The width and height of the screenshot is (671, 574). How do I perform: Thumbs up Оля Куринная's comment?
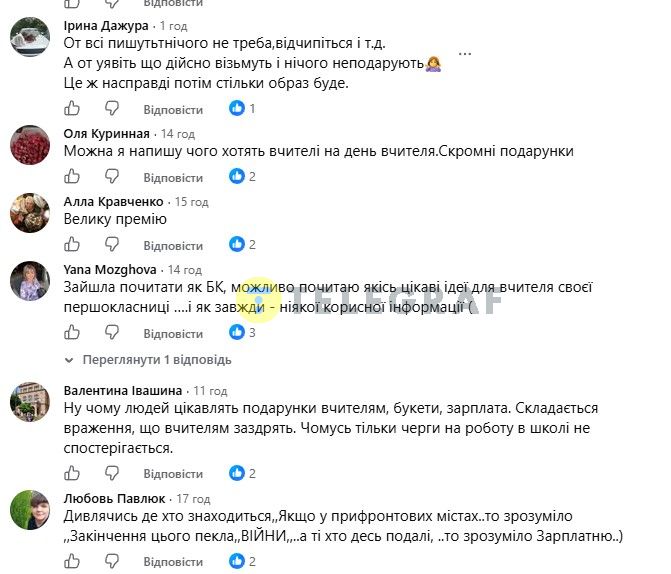point(72,176)
